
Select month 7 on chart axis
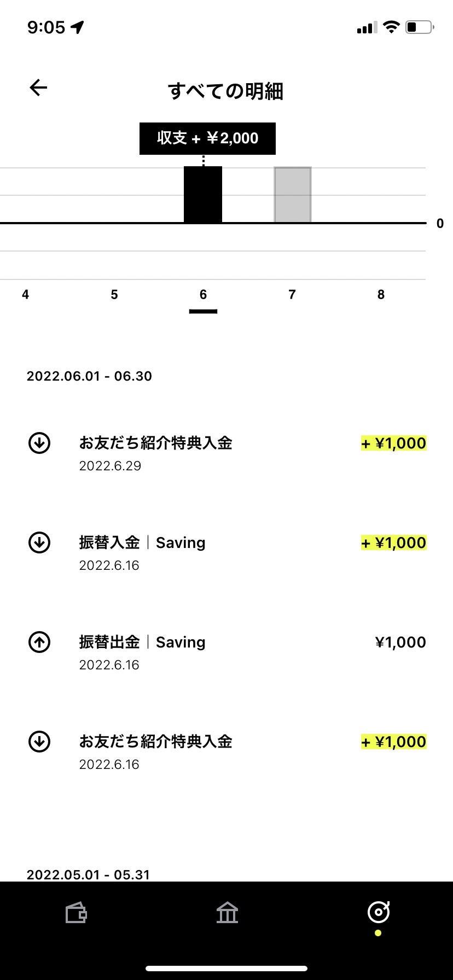(292, 295)
